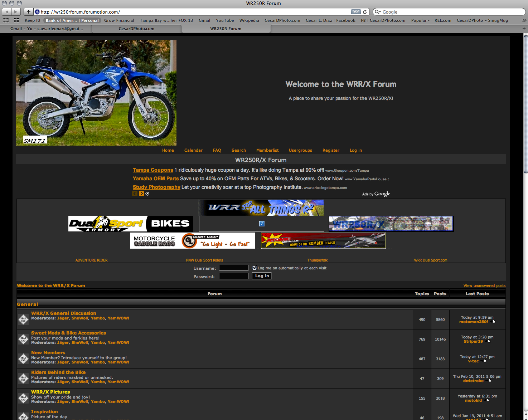Add a new tab with the plus icon
This screenshot has width=528, height=420.
tap(524, 29)
